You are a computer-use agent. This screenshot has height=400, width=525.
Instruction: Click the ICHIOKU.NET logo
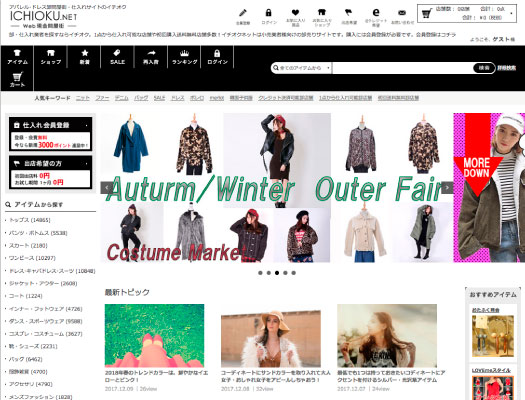(44, 16)
